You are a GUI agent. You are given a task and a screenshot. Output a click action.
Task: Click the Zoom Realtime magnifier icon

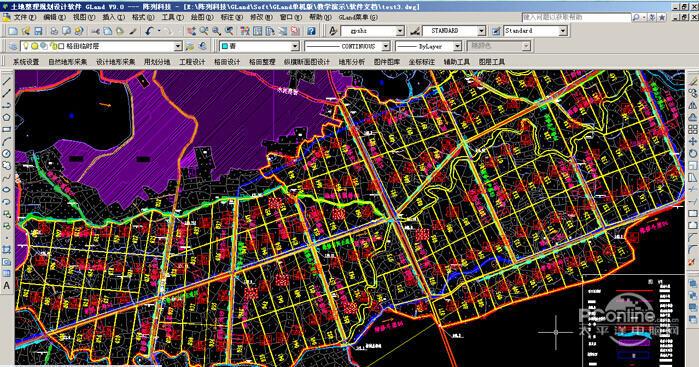click(204, 31)
